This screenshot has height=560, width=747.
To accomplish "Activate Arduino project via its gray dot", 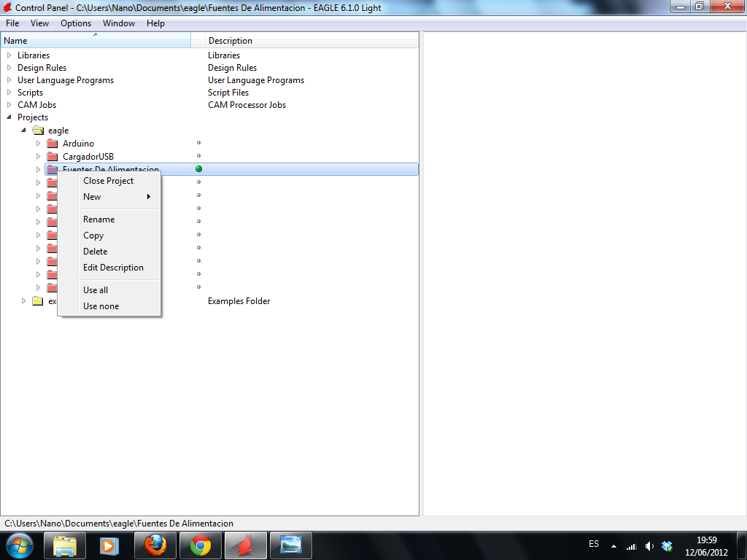I will [x=198, y=142].
